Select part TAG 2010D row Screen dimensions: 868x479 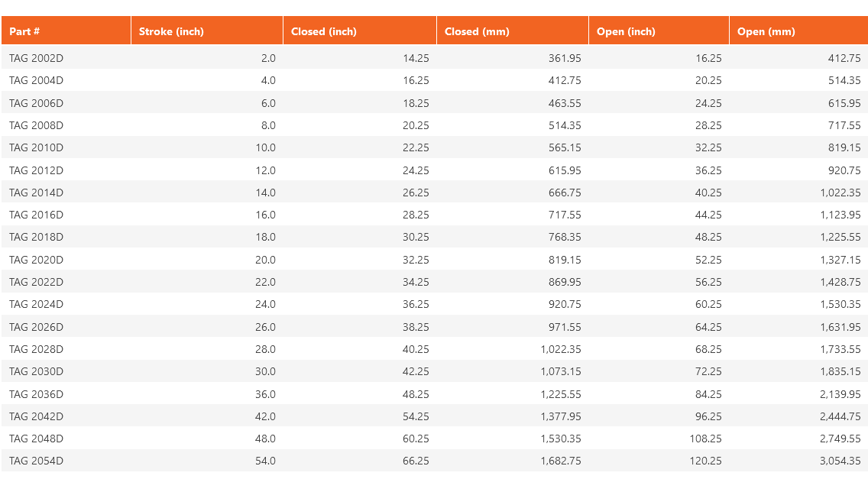click(36, 147)
